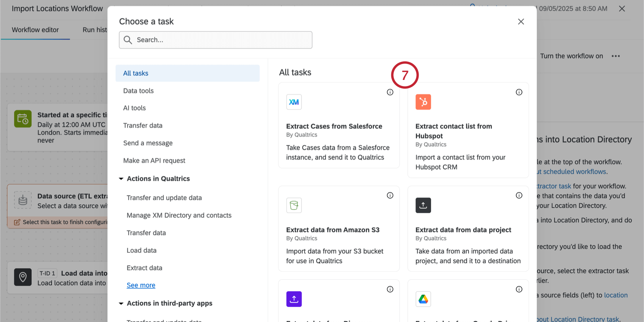The width and height of the screenshot is (644, 322).
Task: Select Manage XM Directory and contacts
Action: tap(179, 216)
